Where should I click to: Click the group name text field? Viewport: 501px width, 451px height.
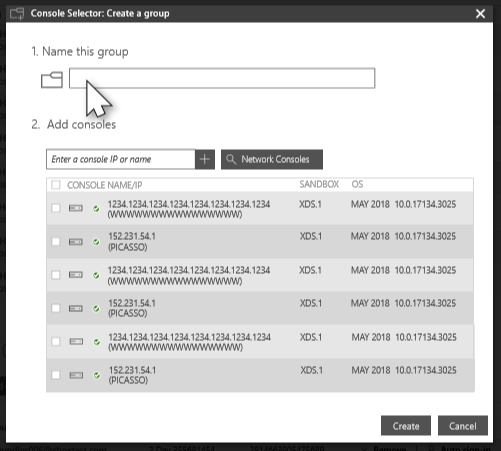pyautogui.click(x=222, y=78)
